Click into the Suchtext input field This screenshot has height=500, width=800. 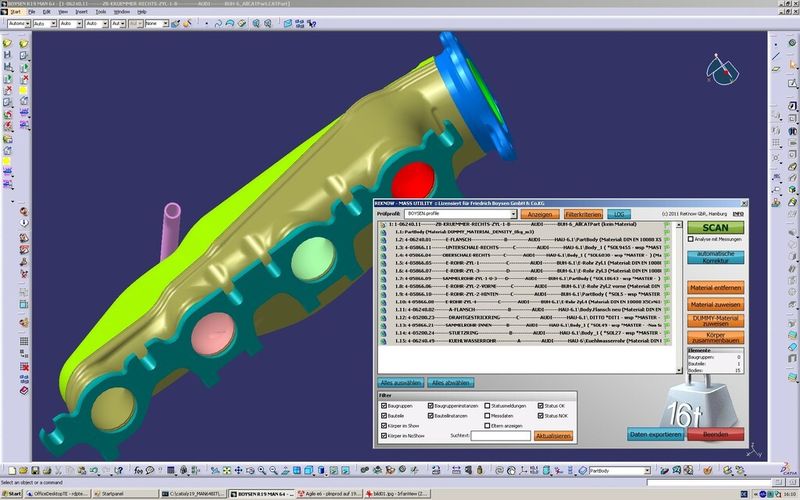coord(501,436)
